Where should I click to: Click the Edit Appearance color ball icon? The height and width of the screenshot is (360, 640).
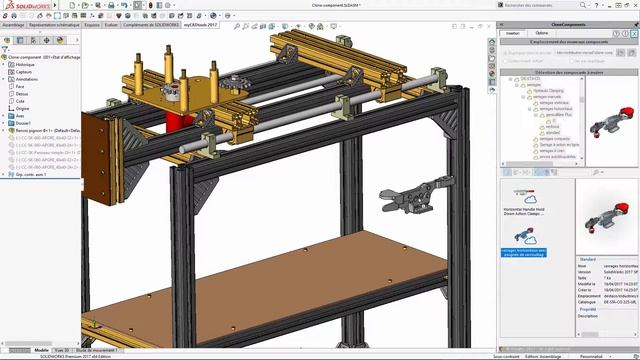(x=312, y=27)
